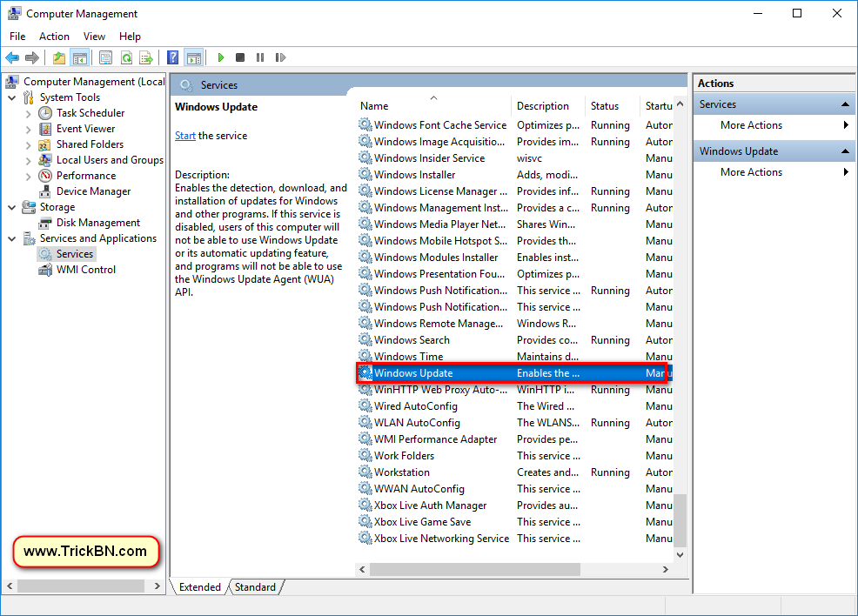
Task: Sort services by Status column header
Action: [612, 106]
